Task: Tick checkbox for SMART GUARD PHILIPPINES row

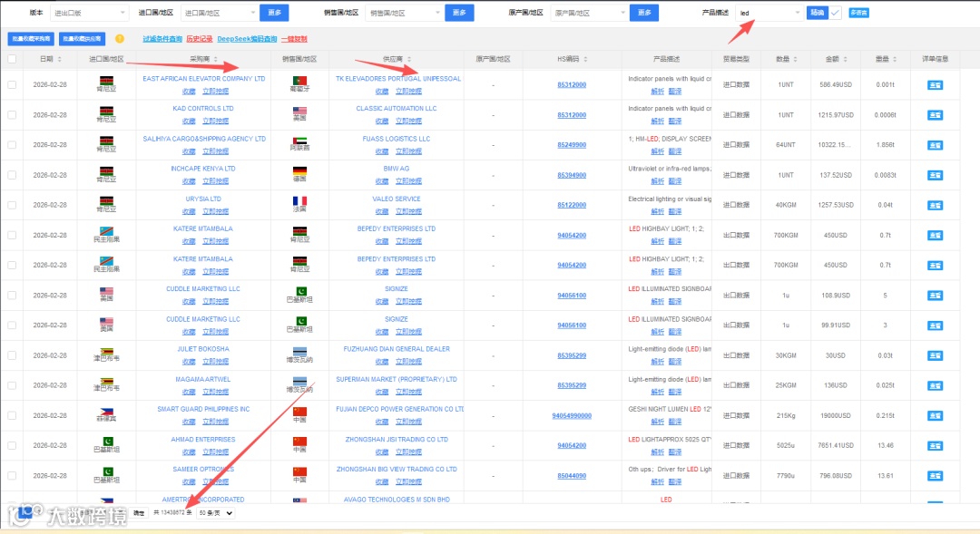Action: point(12,416)
